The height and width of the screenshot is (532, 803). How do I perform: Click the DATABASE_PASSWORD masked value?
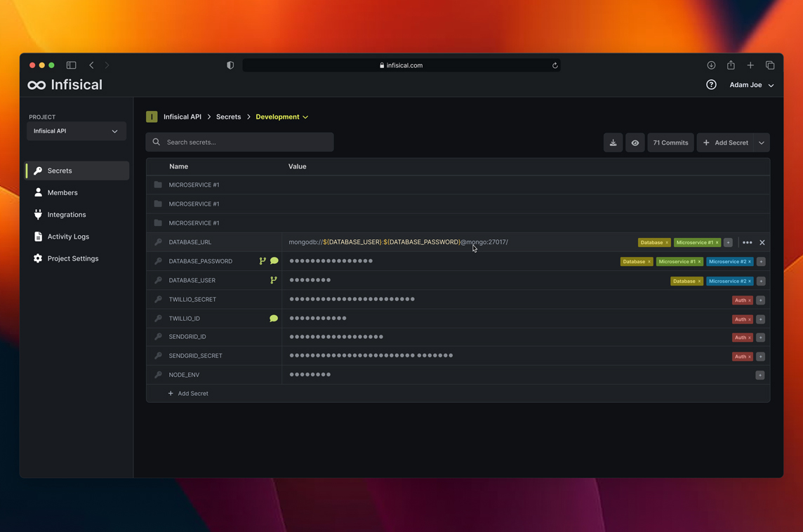point(331,261)
